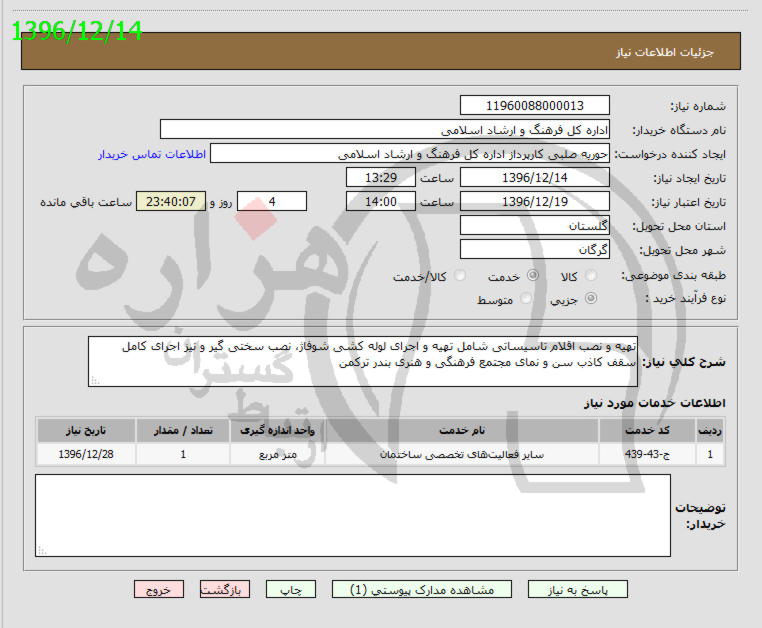Click the پاسخ به نیاز button
762x628 pixels.
577,590
